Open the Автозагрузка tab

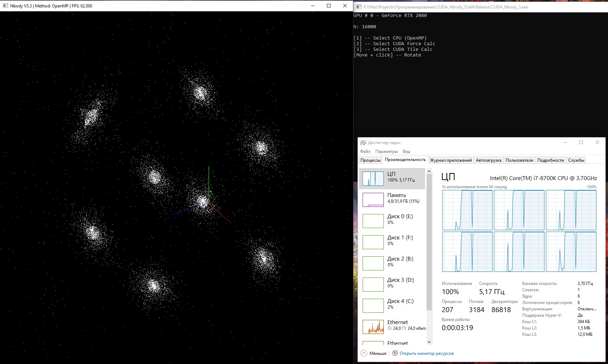pyautogui.click(x=488, y=160)
